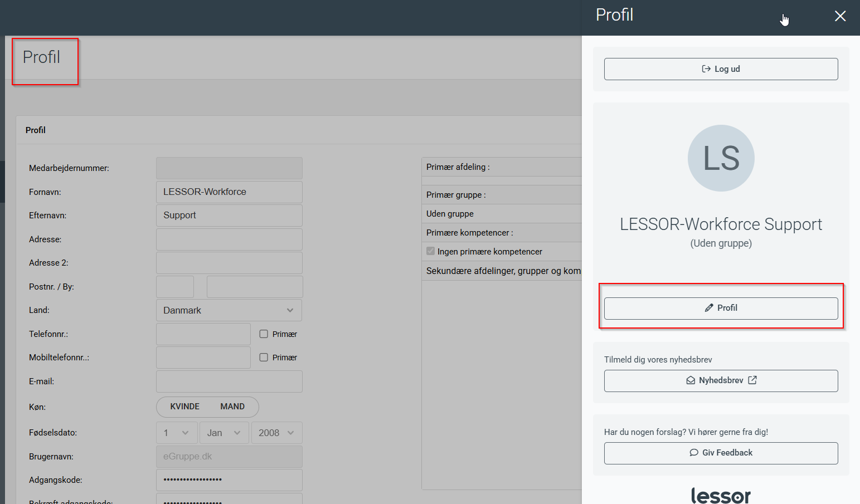Click the Adgangskode password field
Viewport: 860px width, 504px height.
click(229, 479)
